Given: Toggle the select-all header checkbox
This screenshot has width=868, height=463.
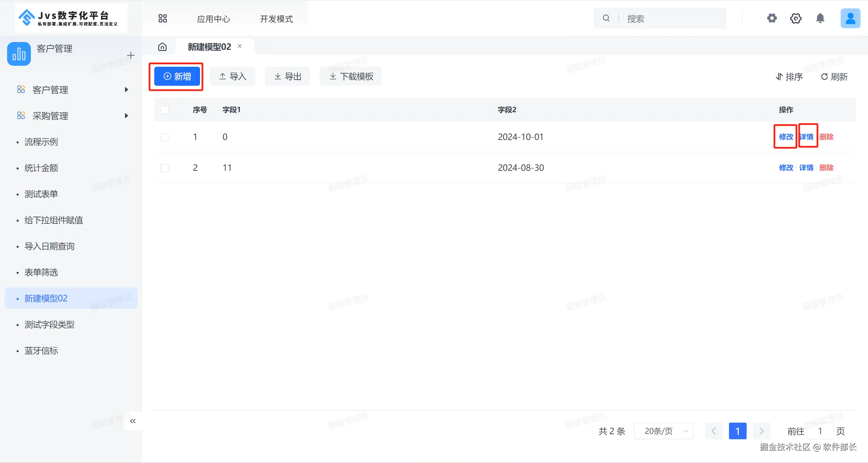Looking at the screenshot, I should point(164,110).
